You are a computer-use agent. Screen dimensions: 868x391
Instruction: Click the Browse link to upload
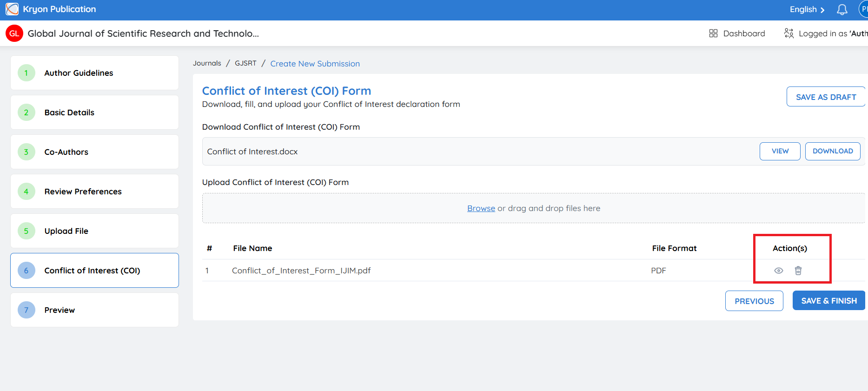[x=481, y=208]
